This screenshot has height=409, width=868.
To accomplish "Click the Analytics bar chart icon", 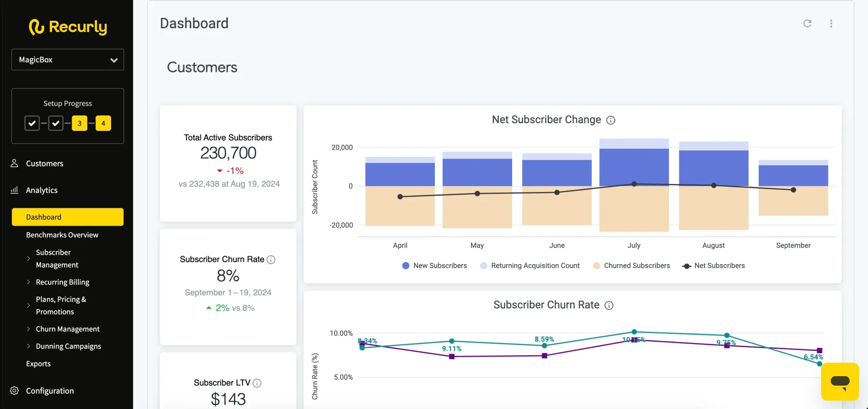I will click(14, 190).
